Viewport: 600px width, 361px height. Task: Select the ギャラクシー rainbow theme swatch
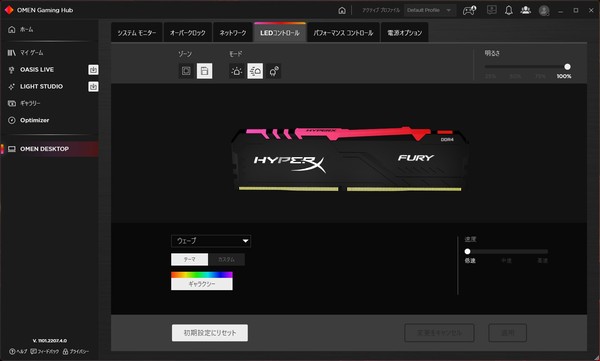(202, 281)
